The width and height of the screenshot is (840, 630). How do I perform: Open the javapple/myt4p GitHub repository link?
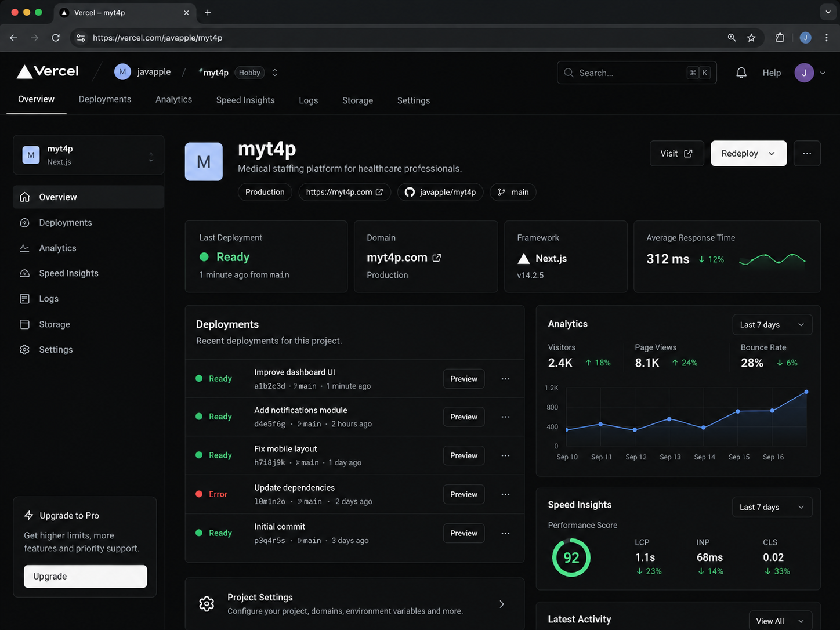[440, 192]
